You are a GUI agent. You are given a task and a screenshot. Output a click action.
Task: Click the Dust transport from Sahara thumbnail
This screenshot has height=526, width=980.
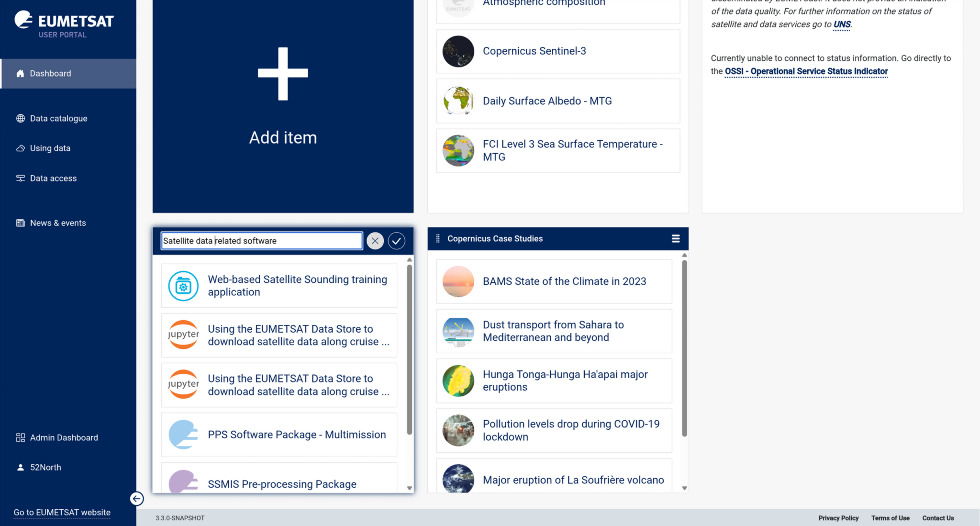click(458, 331)
